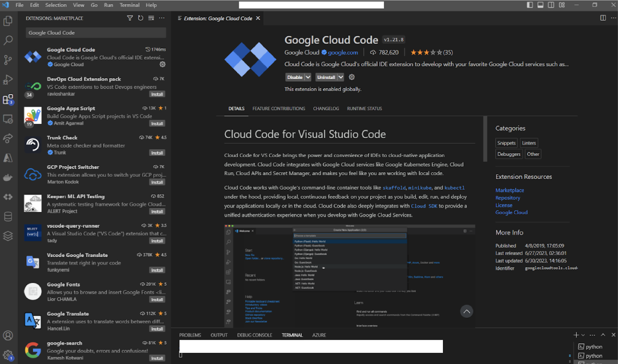Filter extensions with the funnel icon
This screenshot has height=364, width=618.
pos(130,18)
